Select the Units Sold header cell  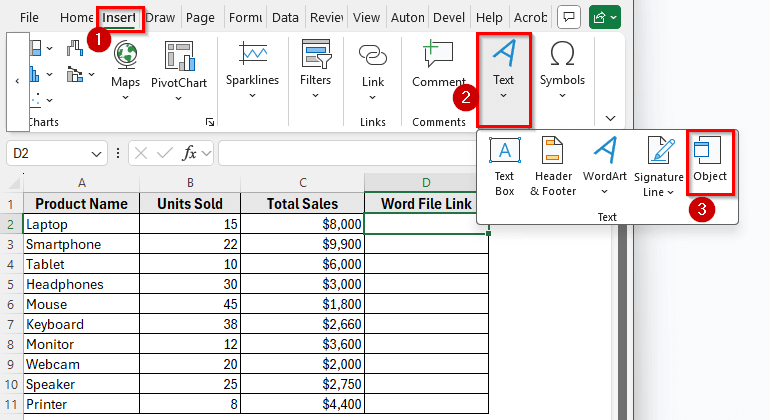[x=190, y=204]
